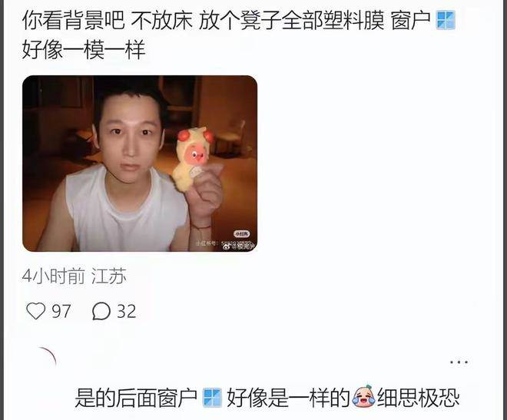Click the 4小时前 timestamp
Viewport: 507px width, 420px height.
click(x=54, y=276)
